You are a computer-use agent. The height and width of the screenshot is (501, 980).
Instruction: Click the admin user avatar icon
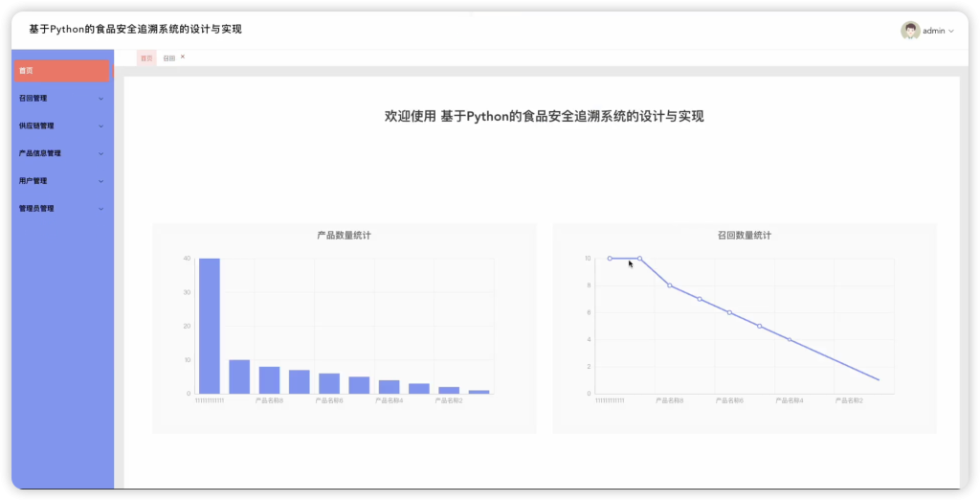click(x=910, y=30)
